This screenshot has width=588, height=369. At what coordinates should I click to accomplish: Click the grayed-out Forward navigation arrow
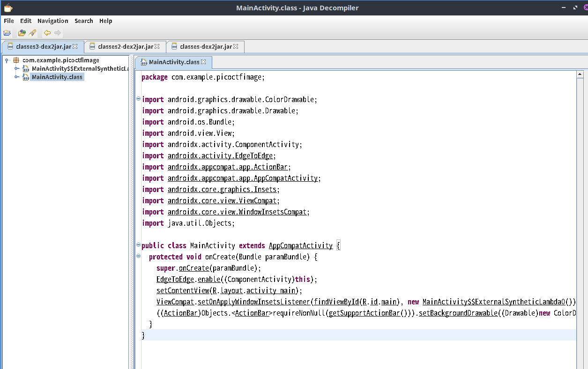pyautogui.click(x=58, y=33)
